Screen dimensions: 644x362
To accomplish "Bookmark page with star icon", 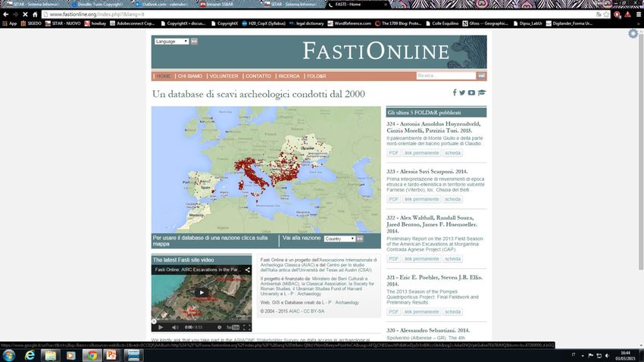I will click(x=607, y=14).
